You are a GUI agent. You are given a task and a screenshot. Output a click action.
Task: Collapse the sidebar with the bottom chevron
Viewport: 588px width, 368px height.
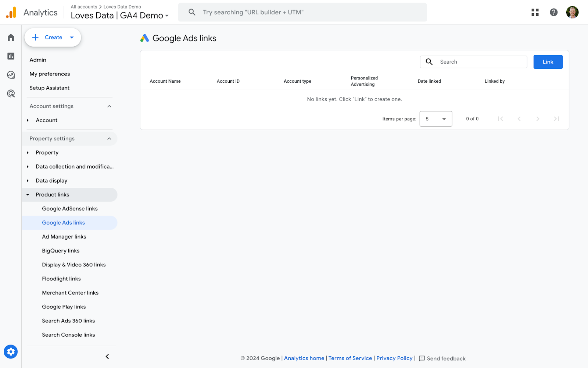(107, 356)
